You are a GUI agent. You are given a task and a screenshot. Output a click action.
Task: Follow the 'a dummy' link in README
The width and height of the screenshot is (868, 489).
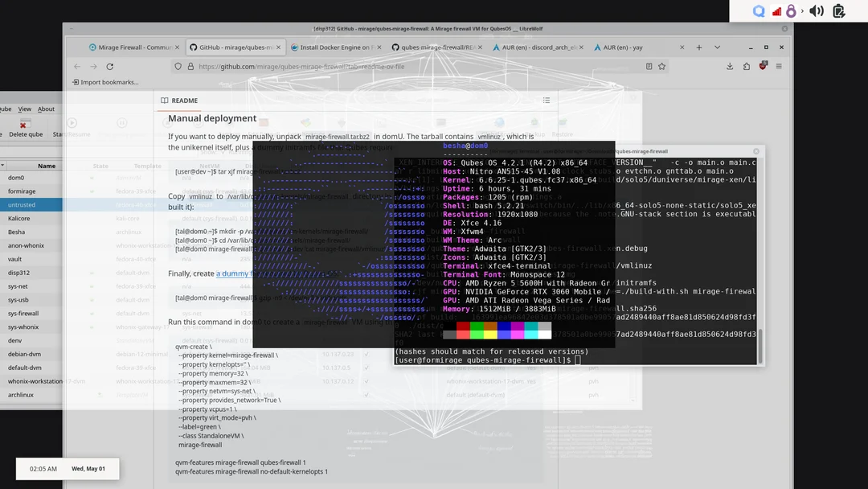pos(231,273)
